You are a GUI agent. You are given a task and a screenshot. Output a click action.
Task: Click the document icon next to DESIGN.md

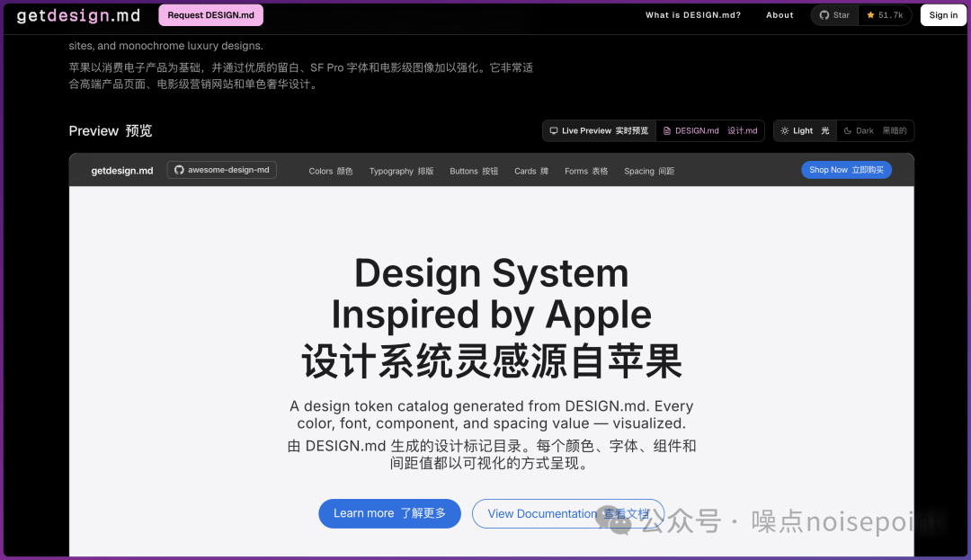(x=667, y=131)
